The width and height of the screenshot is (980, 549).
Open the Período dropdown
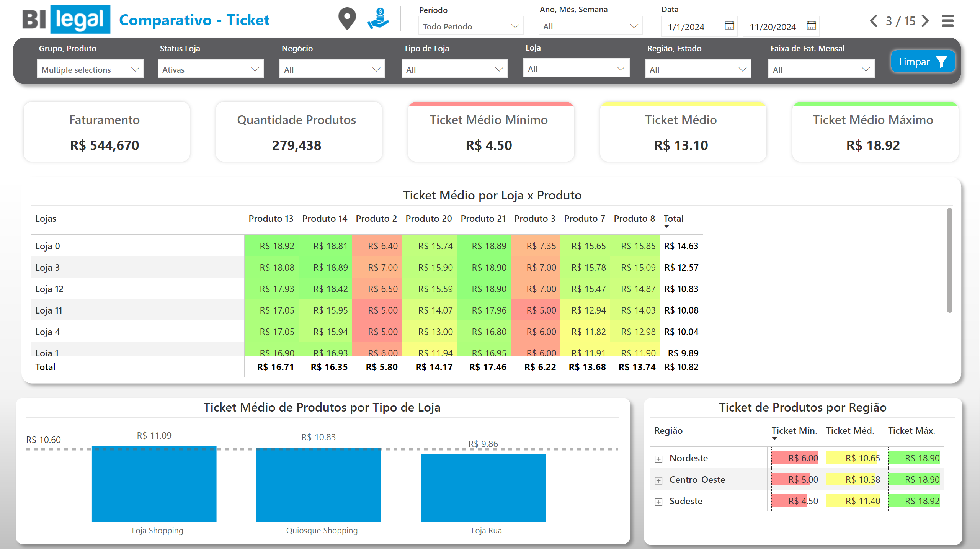click(x=470, y=26)
